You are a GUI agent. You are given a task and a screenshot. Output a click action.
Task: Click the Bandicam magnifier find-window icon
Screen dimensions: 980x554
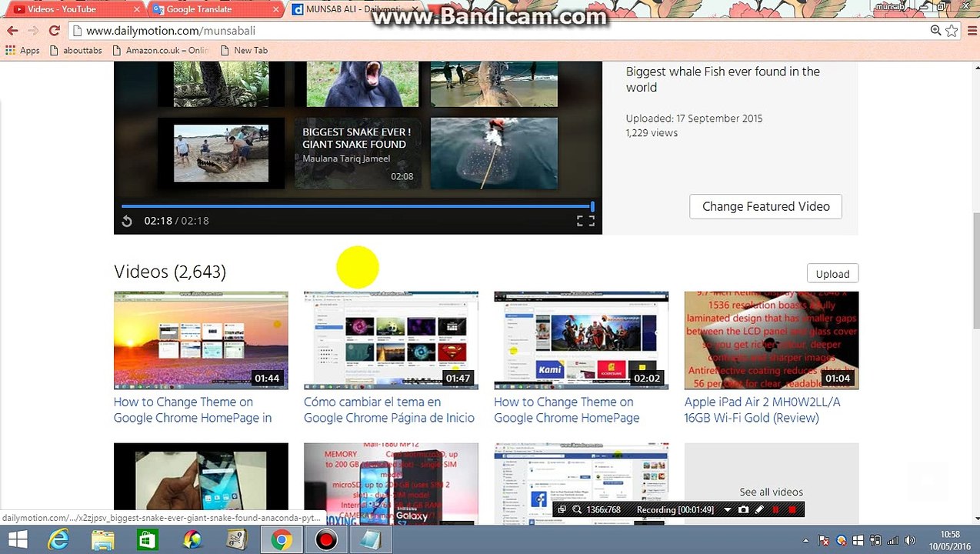pyautogui.click(x=576, y=509)
